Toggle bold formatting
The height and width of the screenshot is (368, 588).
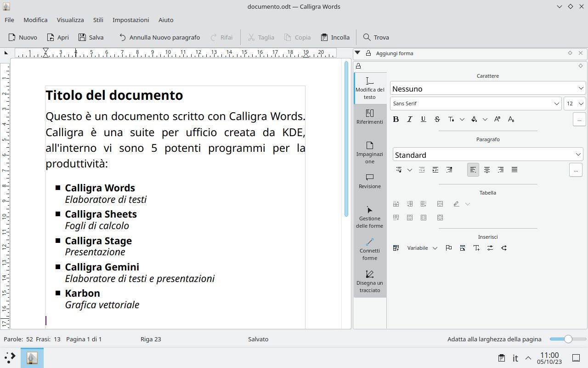click(396, 119)
